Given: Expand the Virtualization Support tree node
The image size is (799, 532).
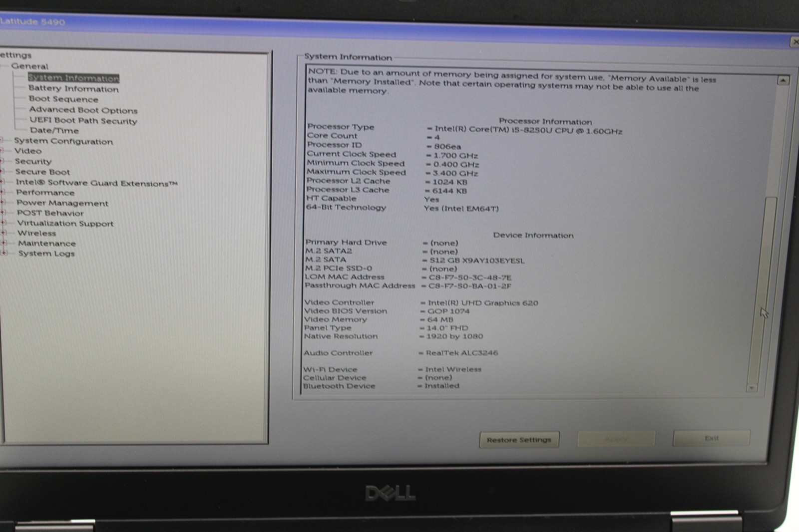Looking at the screenshot, I should tap(3, 223).
